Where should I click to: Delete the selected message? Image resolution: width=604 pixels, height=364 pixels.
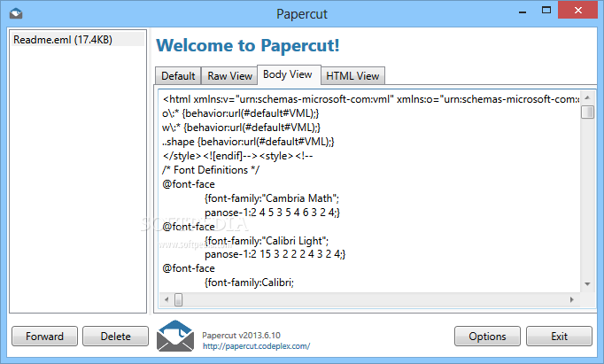coord(115,337)
